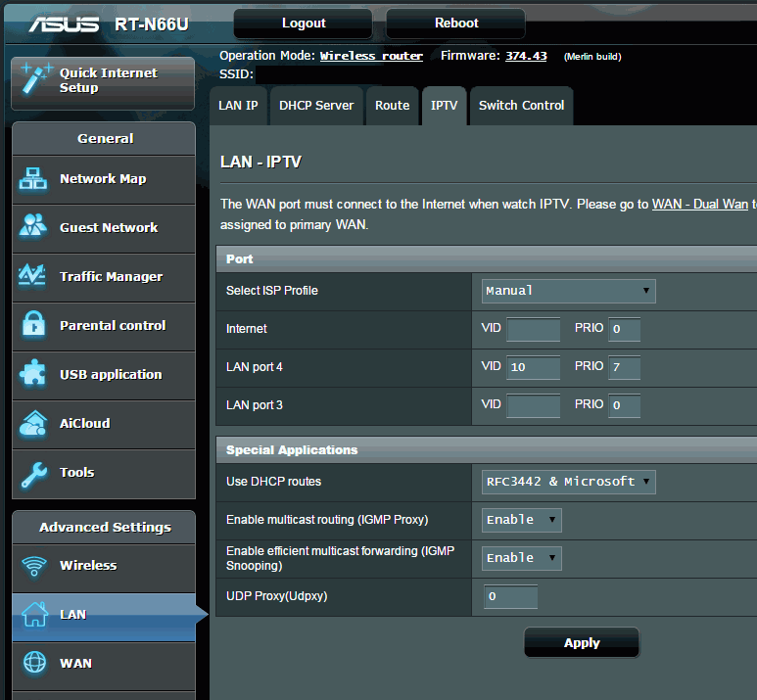757x700 pixels.
Task: Expand the Select ISP Profile dropdown
Action: pyautogui.click(x=568, y=291)
